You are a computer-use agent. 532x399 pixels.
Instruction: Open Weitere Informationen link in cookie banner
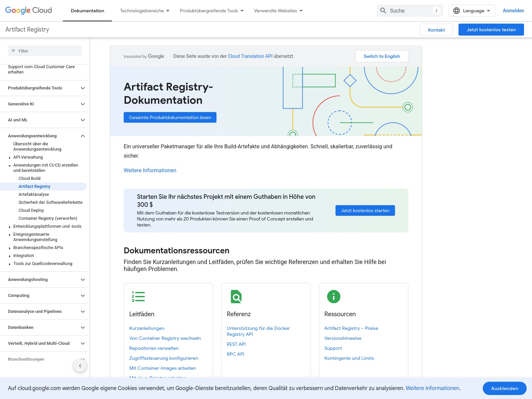click(432, 388)
